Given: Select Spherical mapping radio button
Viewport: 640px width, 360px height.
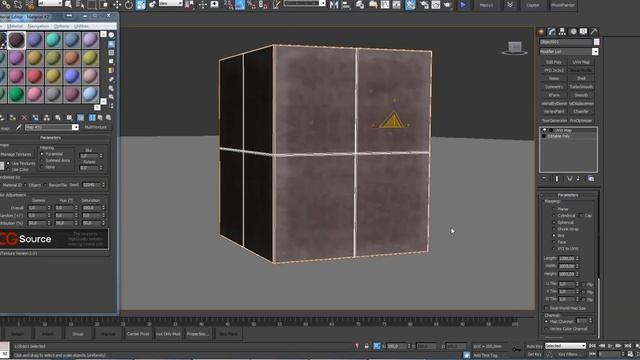Looking at the screenshot, I should 554,222.
